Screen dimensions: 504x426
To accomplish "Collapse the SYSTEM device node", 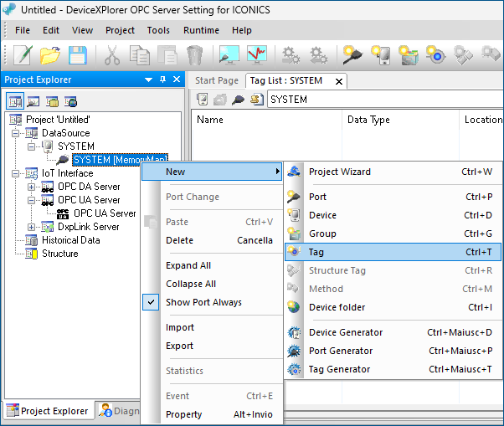I will [x=31, y=146].
